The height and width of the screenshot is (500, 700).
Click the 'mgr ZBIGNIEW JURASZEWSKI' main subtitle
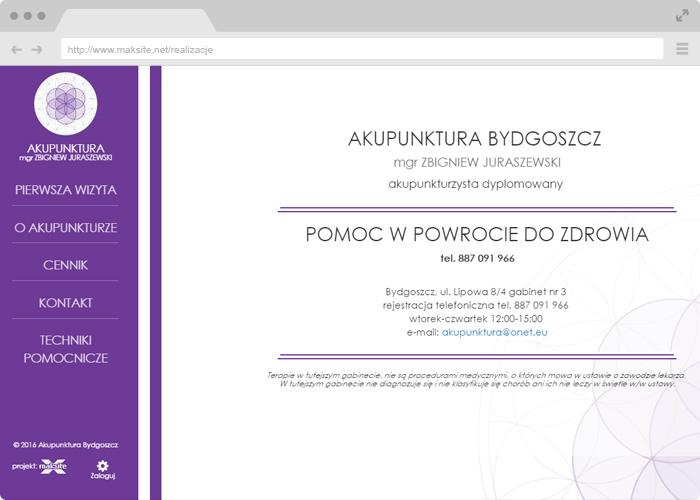point(477,162)
